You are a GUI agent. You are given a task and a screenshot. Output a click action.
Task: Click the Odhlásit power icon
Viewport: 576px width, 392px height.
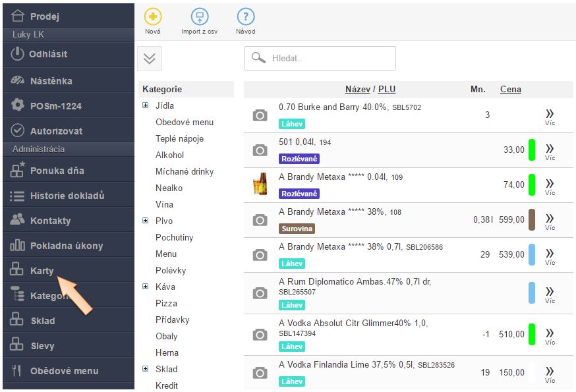coord(18,54)
